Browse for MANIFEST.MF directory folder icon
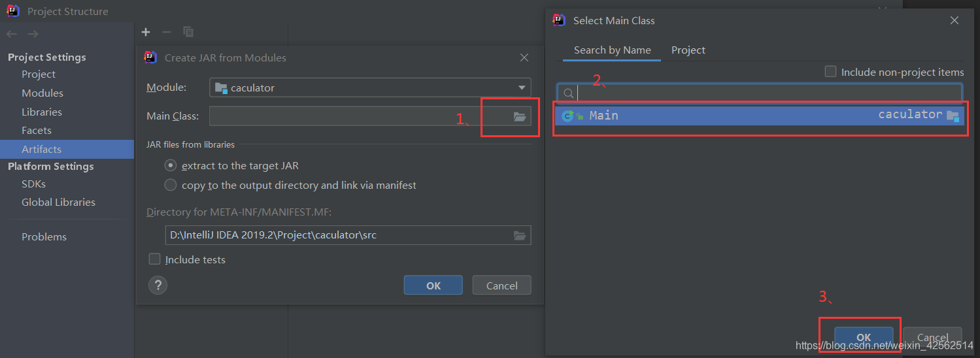The height and width of the screenshot is (358, 980). tap(520, 235)
